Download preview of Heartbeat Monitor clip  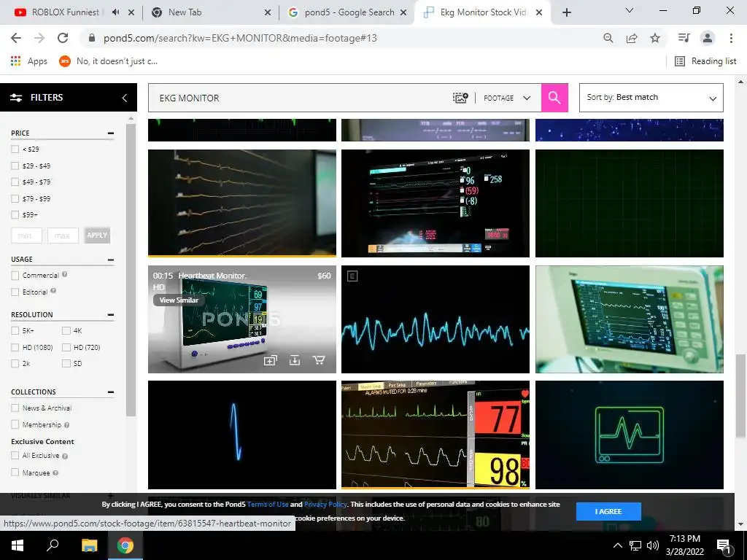click(295, 360)
